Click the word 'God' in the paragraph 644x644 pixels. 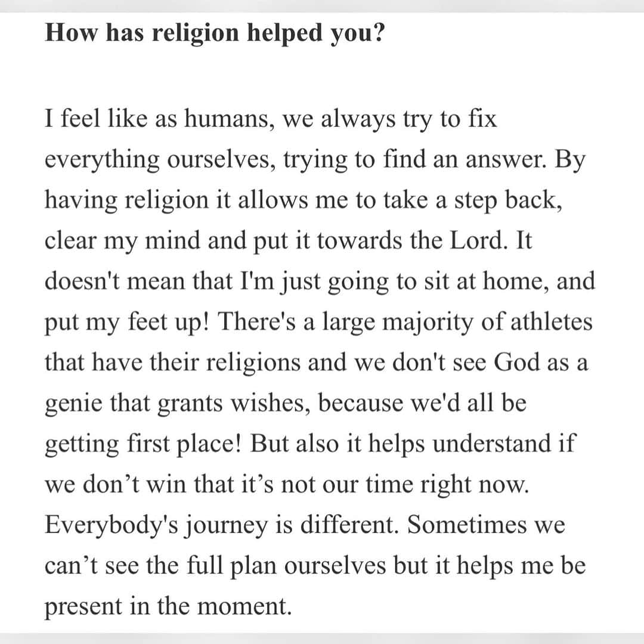(516, 363)
